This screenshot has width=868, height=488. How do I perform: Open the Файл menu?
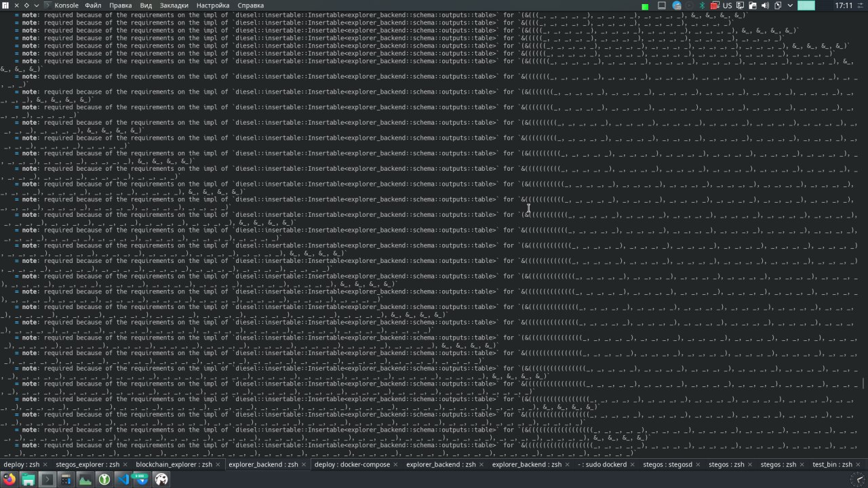(93, 5)
